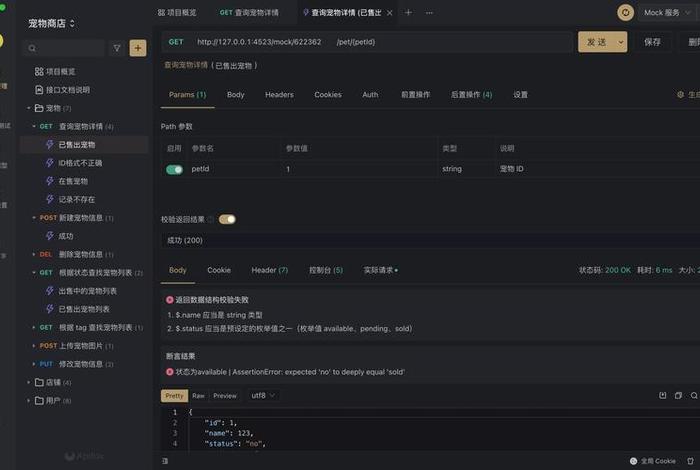
Task: Open the 控制台 (5) tab
Action: pyautogui.click(x=326, y=270)
